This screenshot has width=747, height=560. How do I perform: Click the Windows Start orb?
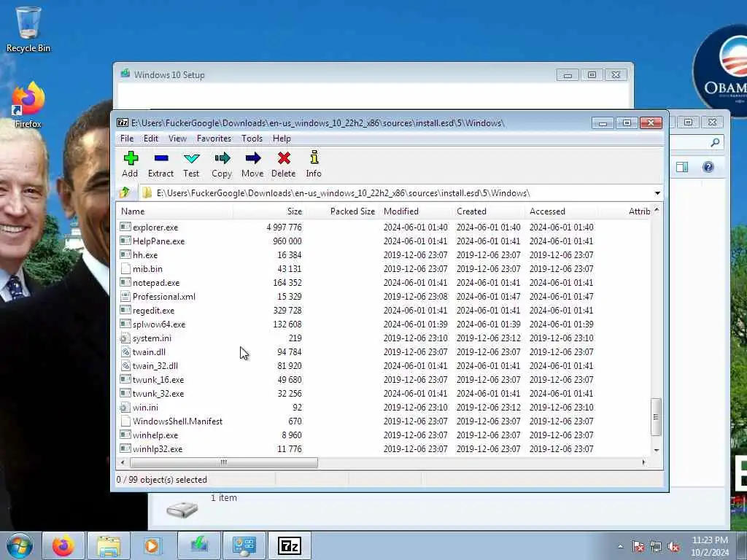point(20,545)
